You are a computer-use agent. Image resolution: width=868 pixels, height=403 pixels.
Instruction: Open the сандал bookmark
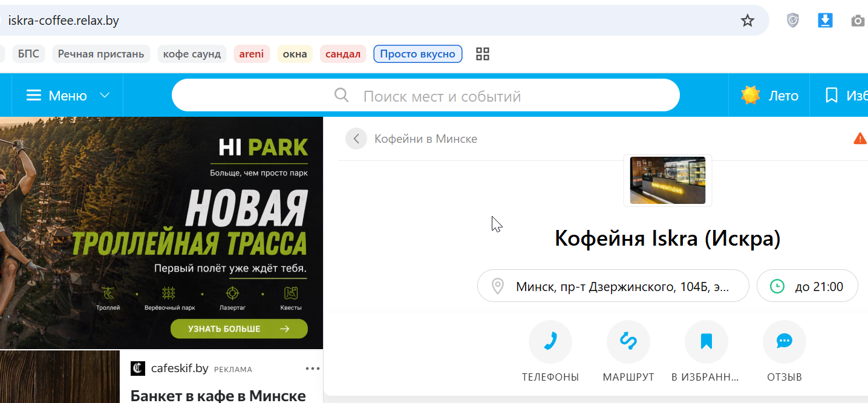point(343,54)
